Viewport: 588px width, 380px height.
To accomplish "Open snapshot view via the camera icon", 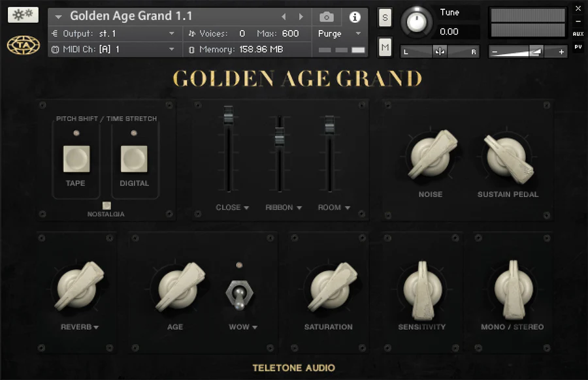I will pyautogui.click(x=327, y=16).
